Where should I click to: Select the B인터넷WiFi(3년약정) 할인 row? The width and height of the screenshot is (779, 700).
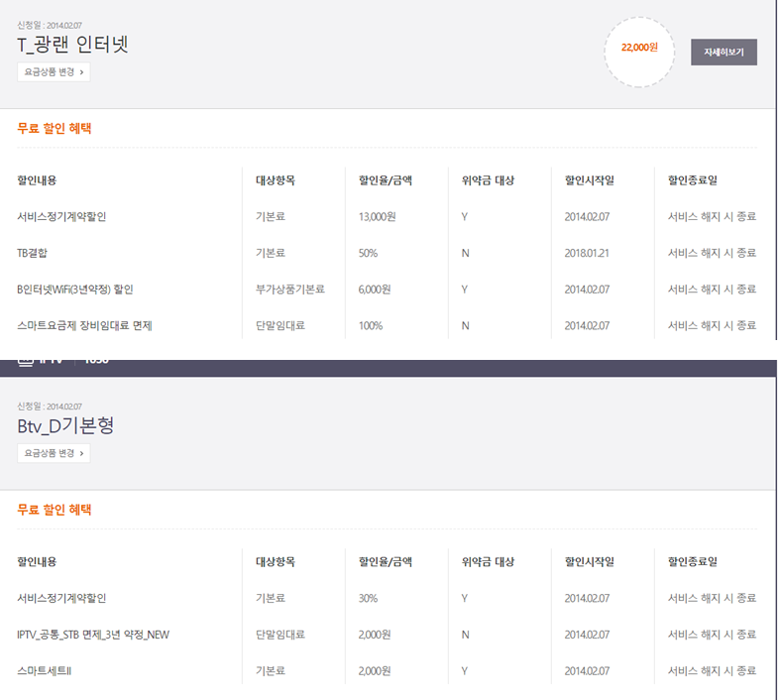(74, 290)
